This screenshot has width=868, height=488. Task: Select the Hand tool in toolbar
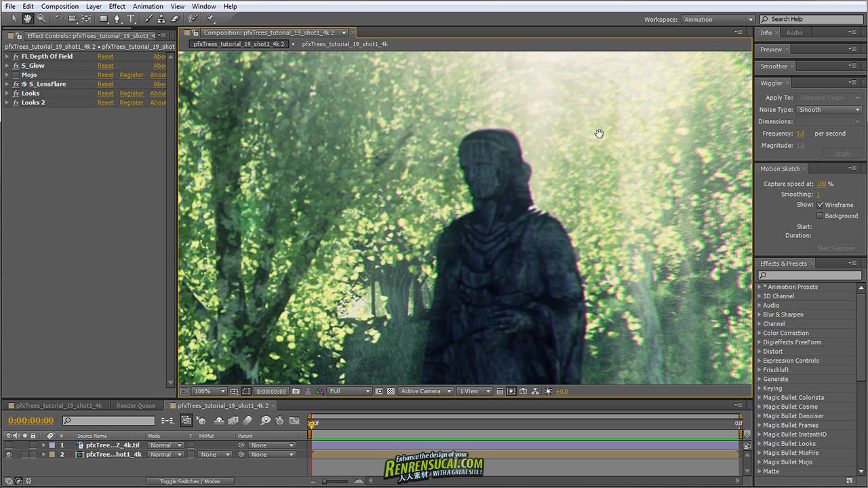(x=28, y=19)
